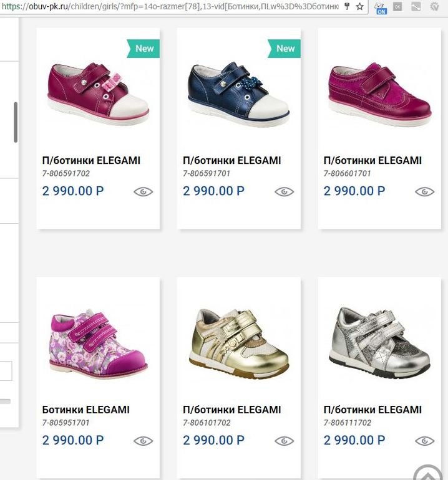
Task: Click quick-view eye icon for item 7-806591701
Action: click(284, 191)
